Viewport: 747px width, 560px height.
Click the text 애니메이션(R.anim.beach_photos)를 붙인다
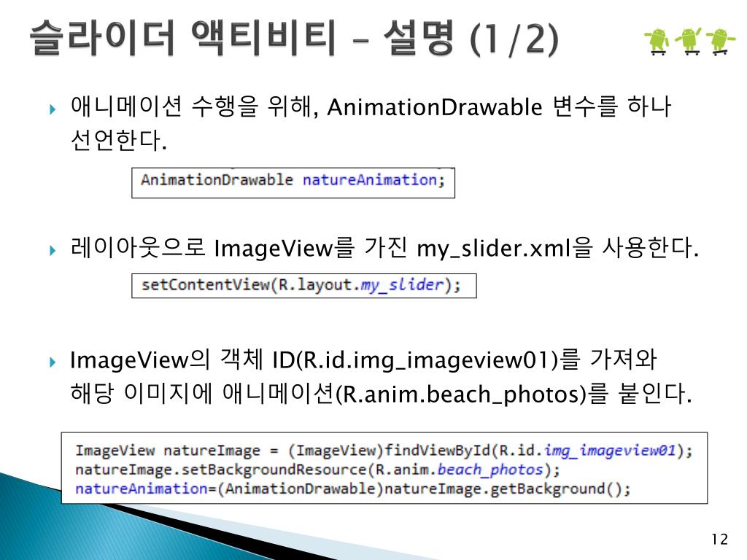(x=457, y=394)
